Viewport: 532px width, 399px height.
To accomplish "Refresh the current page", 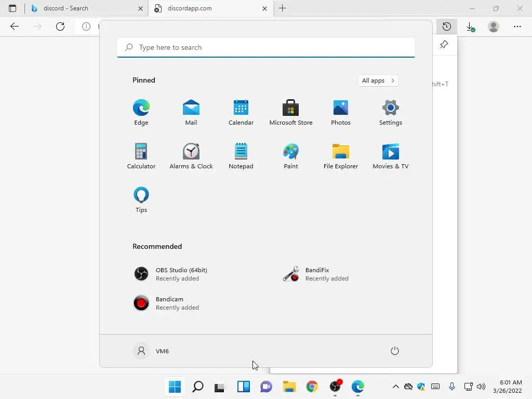I will [x=60, y=26].
